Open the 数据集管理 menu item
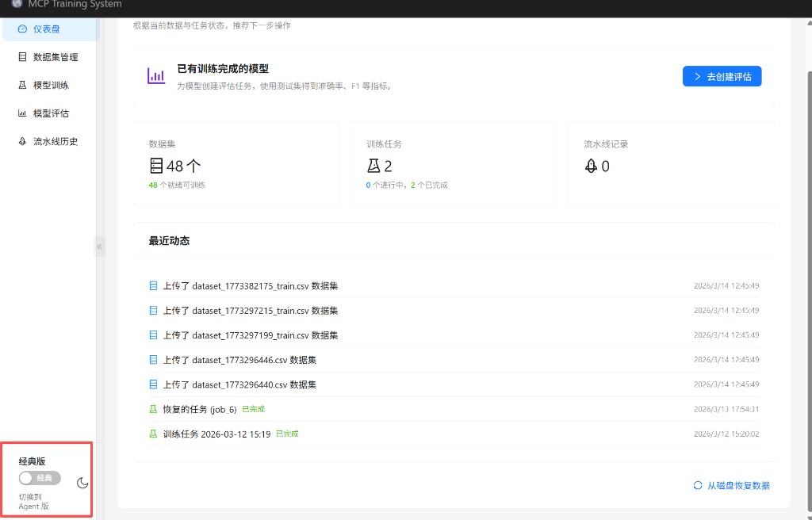Viewport: 812px width, 520px height. click(x=51, y=57)
